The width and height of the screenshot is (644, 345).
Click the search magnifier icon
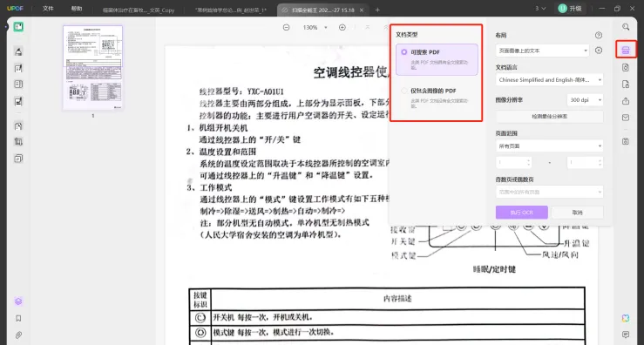tap(626, 27)
